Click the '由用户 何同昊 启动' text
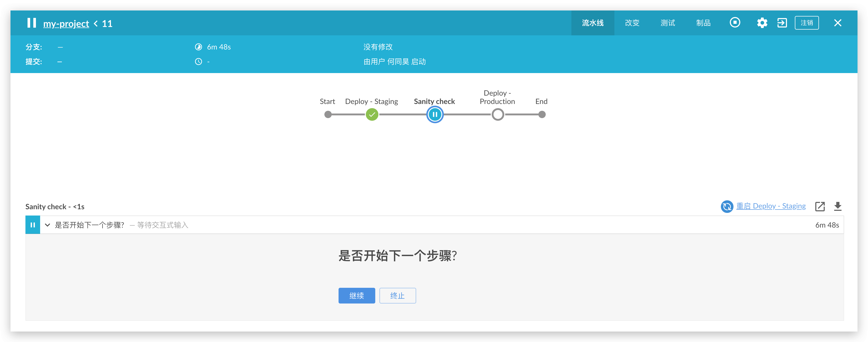Screen dimensions: 868x342 [x=394, y=62]
